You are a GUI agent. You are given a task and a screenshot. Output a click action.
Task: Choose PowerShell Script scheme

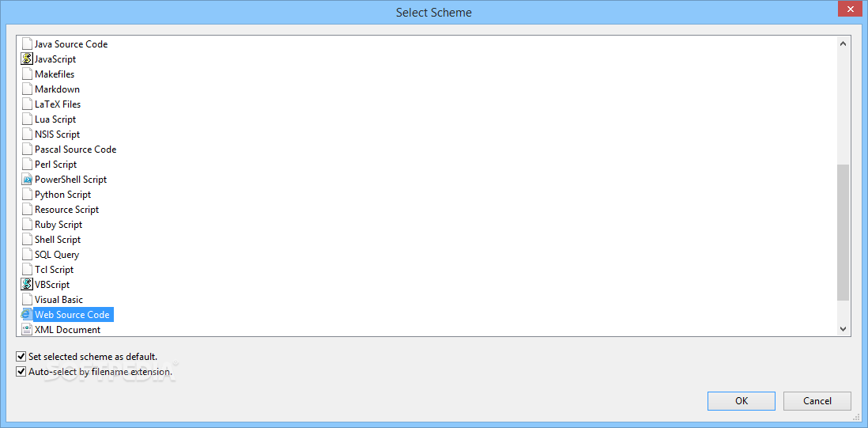[x=71, y=180]
